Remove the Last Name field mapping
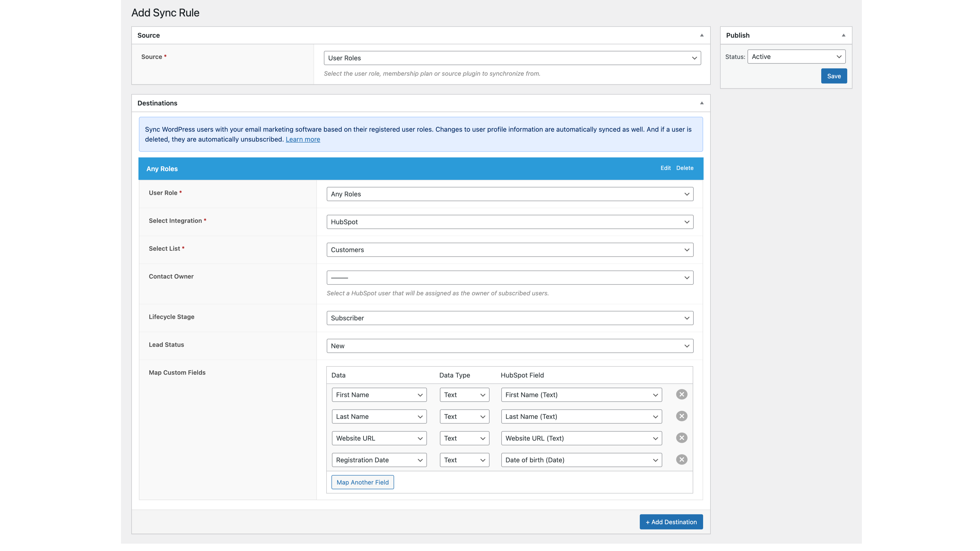Image resolution: width=980 pixels, height=551 pixels. [681, 416]
